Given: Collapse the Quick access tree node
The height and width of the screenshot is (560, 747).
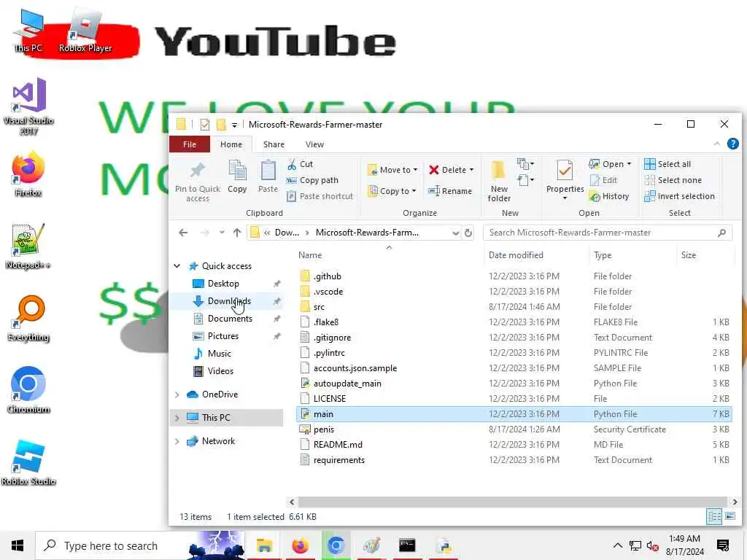Looking at the screenshot, I should (177, 265).
